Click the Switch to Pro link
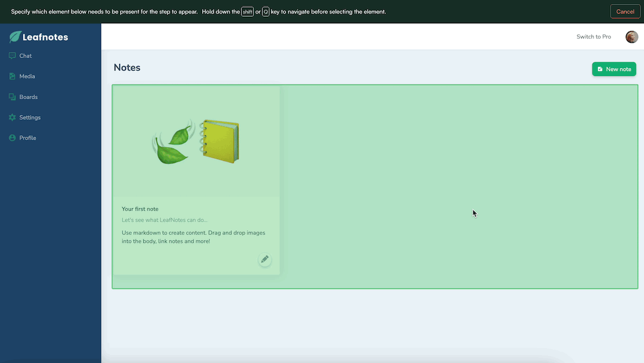The height and width of the screenshot is (363, 644). pos(594,37)
